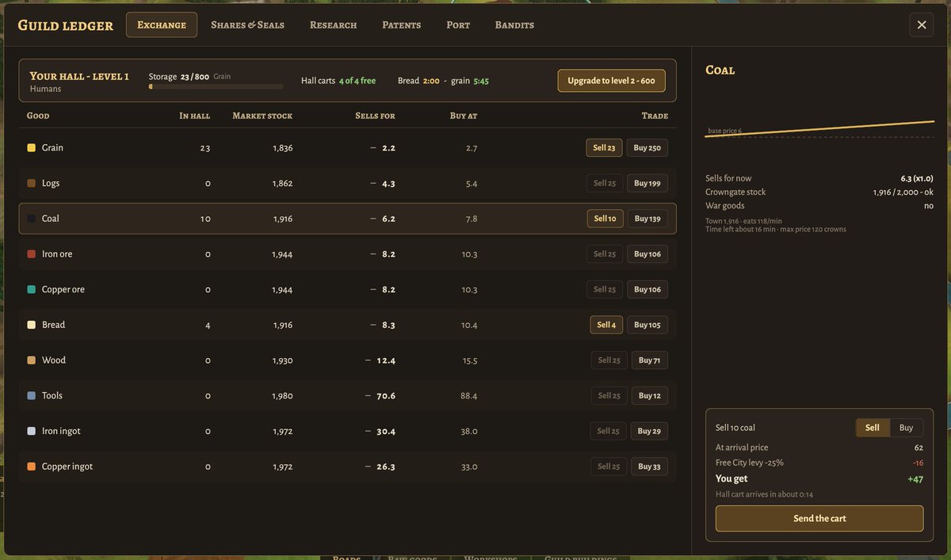Viewport: 951px width, 560px height.
Task: Click the orange Copper ingot swatch
Action: 31,467
